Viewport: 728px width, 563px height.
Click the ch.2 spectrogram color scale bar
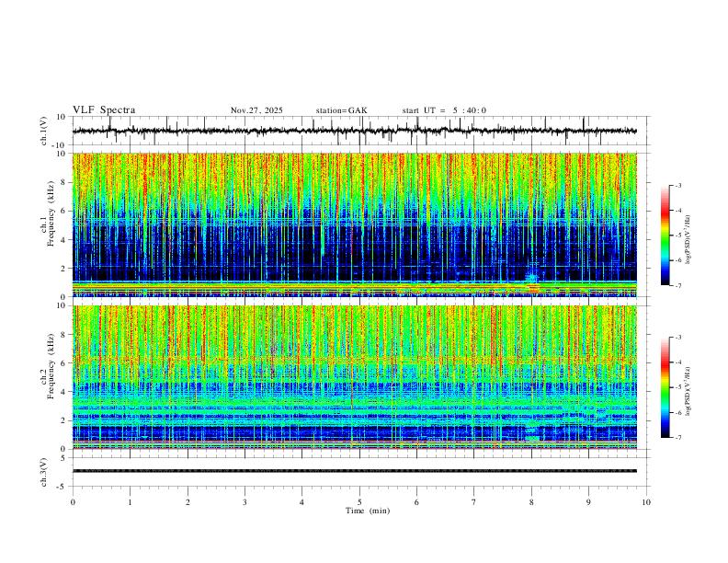tap(665, 387)
